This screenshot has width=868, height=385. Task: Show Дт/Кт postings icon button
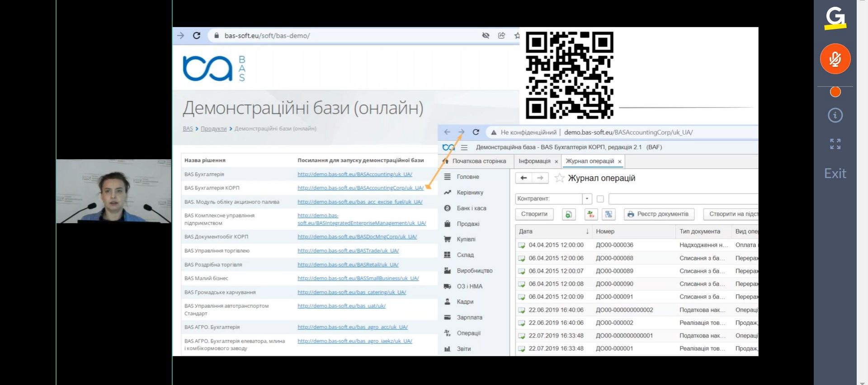tap(591, 214)
